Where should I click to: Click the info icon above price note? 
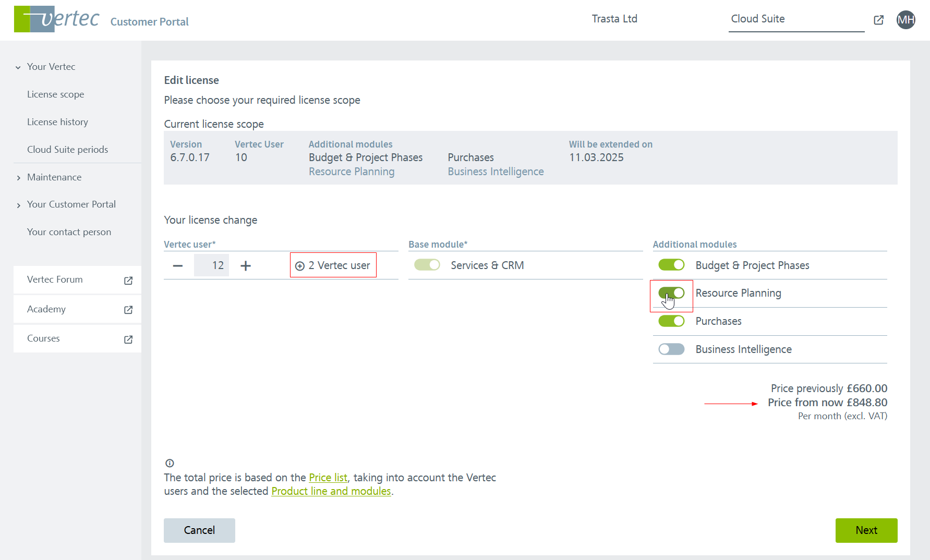point(170,463)
